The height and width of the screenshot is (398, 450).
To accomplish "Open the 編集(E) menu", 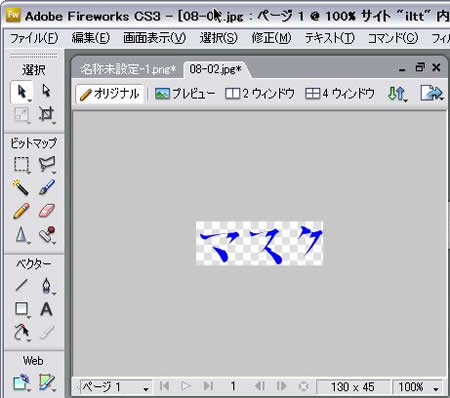I will click(x=90, y=38).
